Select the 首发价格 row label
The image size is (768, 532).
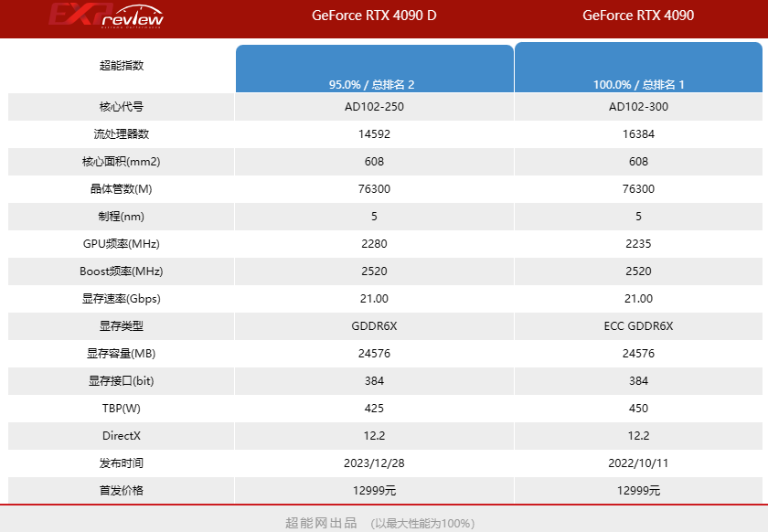(120, 491)
